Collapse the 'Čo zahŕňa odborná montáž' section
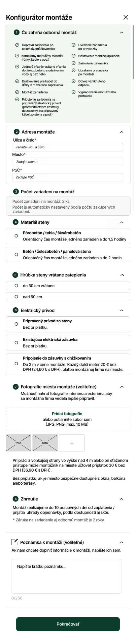The height and width of the screenshot is (644, 136). pyautogui.click(x=122, y=33)
